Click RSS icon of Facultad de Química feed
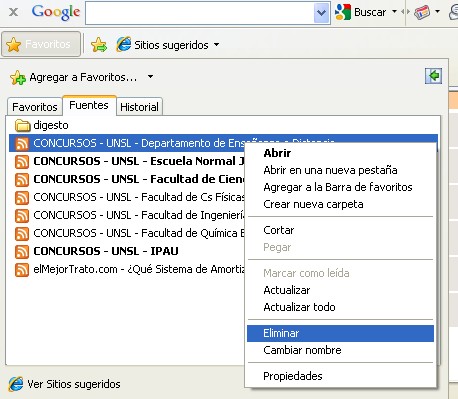This screenshot has width=458, height=399. point(22,233)
